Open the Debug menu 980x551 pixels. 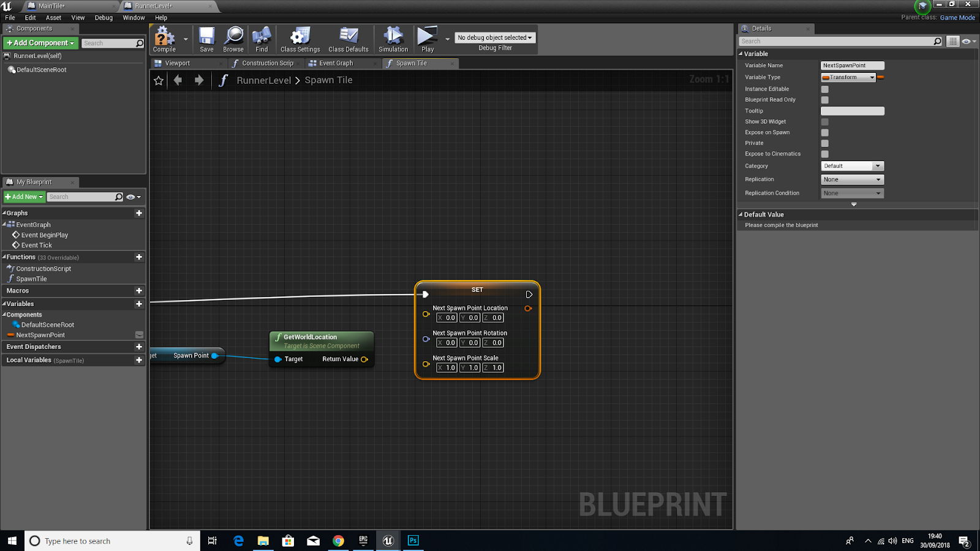[103, 18]
